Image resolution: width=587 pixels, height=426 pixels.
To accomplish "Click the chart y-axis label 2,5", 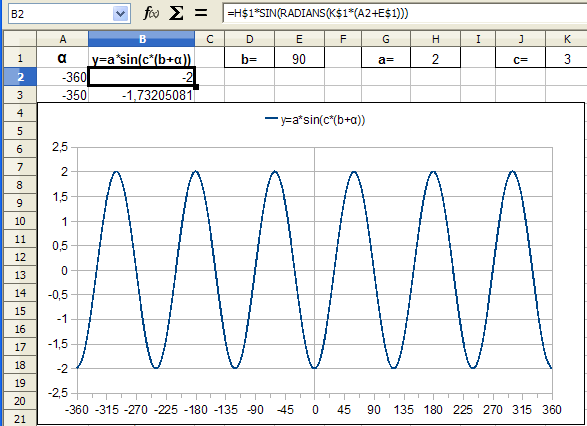I will (x=60, y=147).
